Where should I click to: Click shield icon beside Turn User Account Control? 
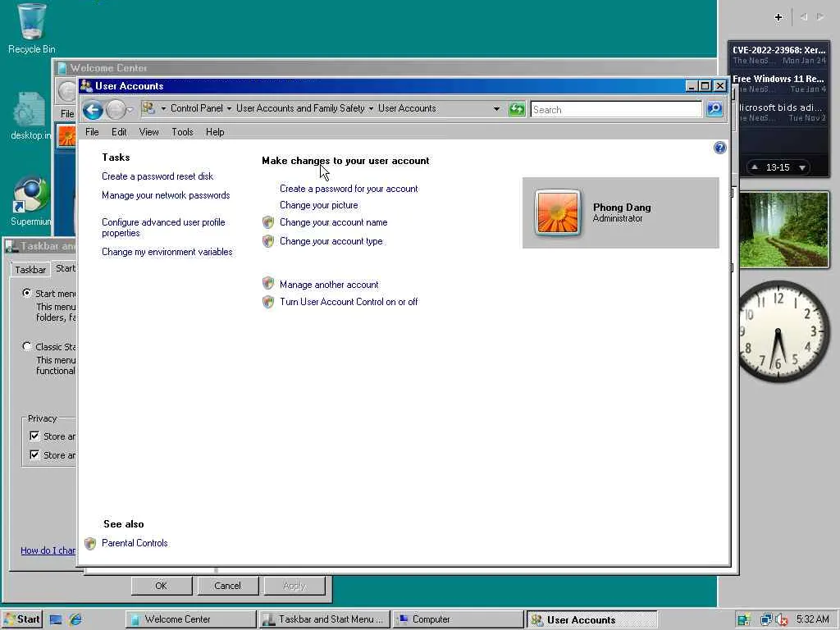pos(268,302)
